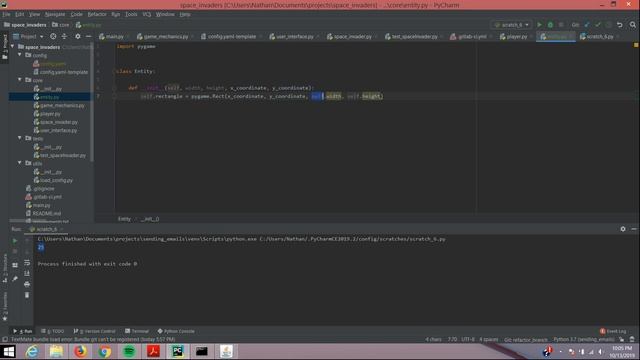Switch to the player.py editor tab
Screen dimensions: 640x360
[x=516, y=36]
